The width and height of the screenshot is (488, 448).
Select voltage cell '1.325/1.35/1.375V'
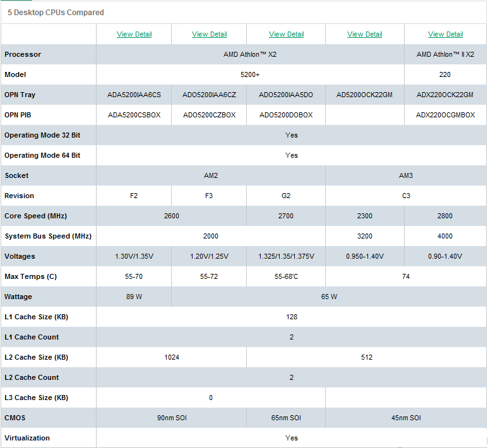[286, 256]
